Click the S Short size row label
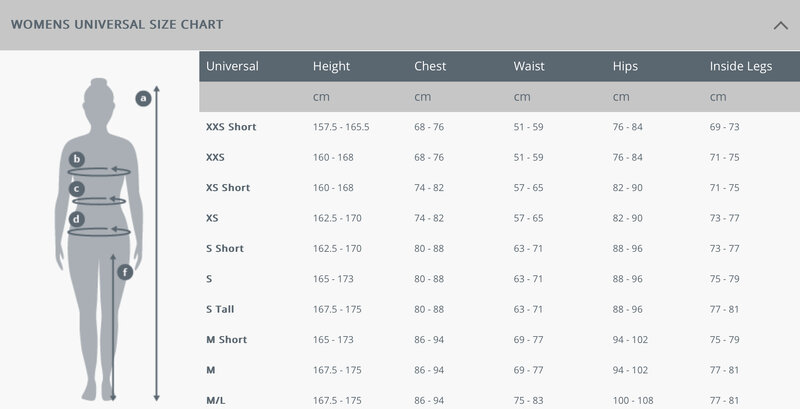Image resolution: width=800 pixels, height=409 pixels. pyautogui.click(x=225, y=248)
